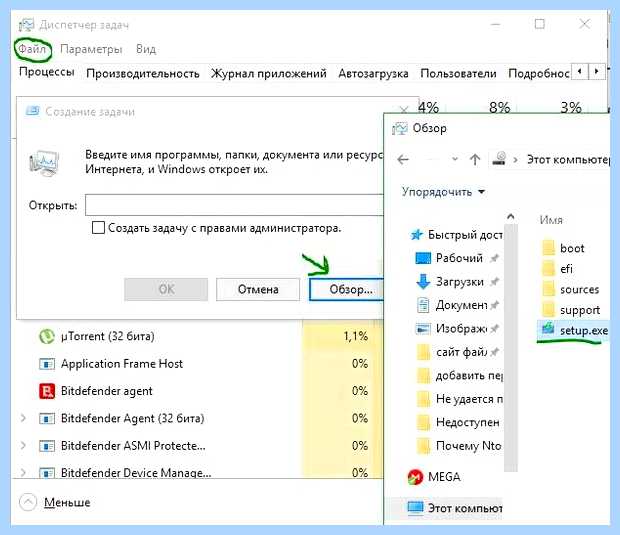
Task: Switch to the Процессы tab
Action: click(47, 72)
